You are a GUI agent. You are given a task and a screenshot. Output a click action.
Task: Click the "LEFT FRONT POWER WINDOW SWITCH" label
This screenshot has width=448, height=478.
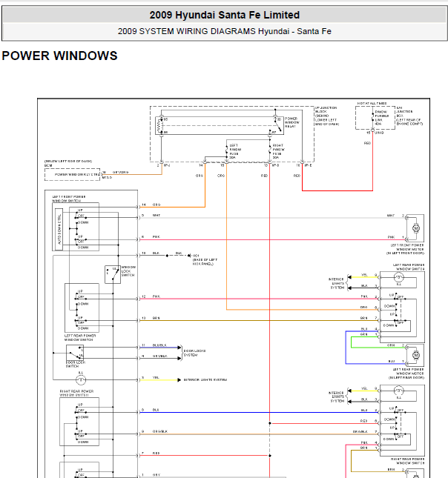coord(69,199)
